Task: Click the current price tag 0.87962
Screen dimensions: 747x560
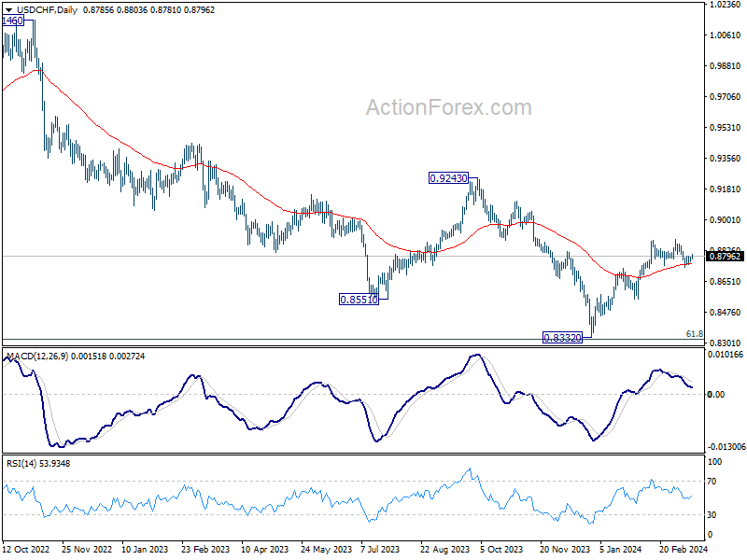Action: [x=726, y=256]
